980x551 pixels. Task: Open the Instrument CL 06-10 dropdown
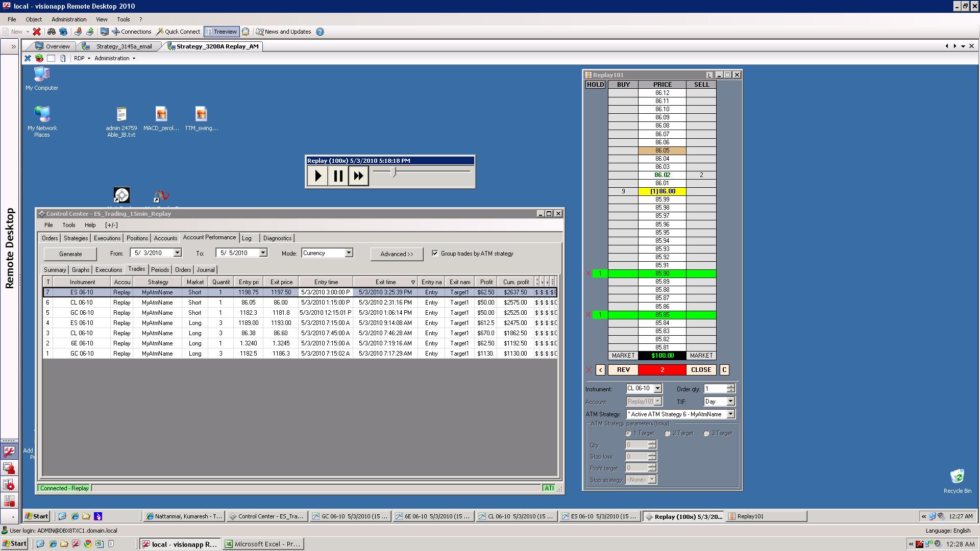(657, 388)
